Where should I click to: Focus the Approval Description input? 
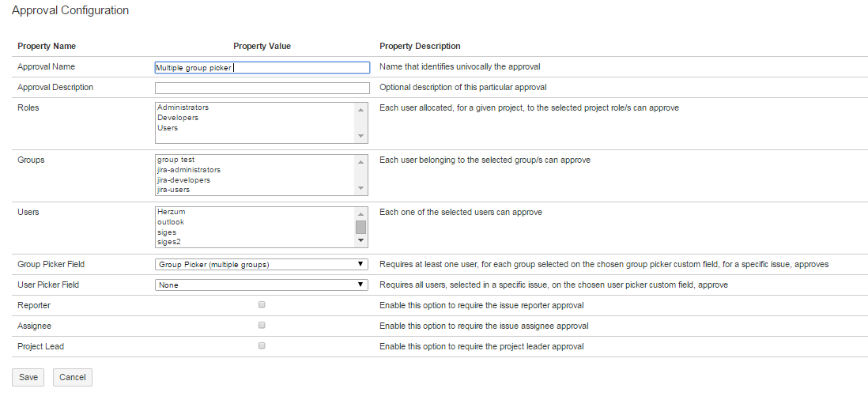(262, 88)
